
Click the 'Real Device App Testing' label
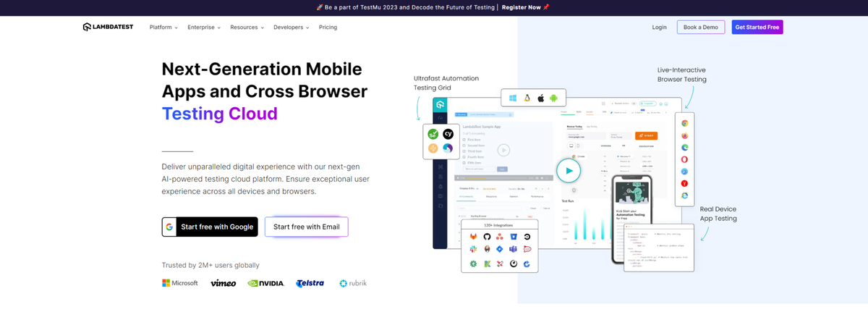[718, 214]
